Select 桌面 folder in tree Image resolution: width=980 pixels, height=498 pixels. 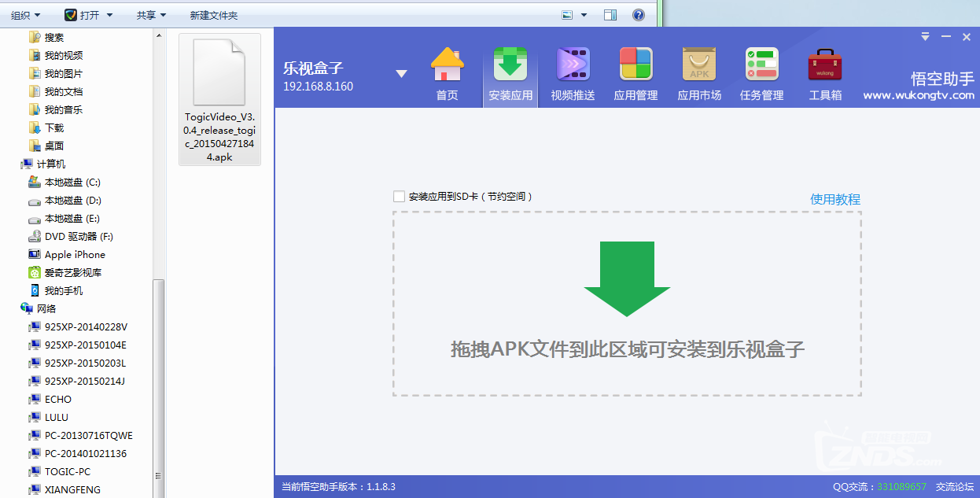tap(54, 146)
